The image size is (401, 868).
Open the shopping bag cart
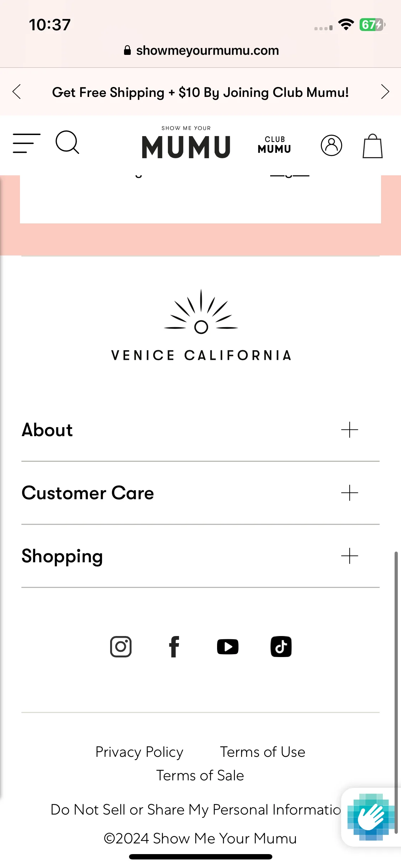point(372,146)
